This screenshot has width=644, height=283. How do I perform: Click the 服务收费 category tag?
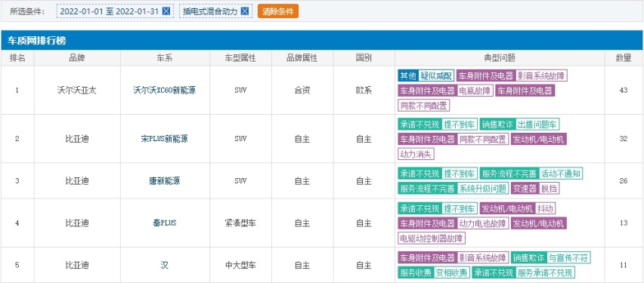pyautogui.click(x=416, y=273)
